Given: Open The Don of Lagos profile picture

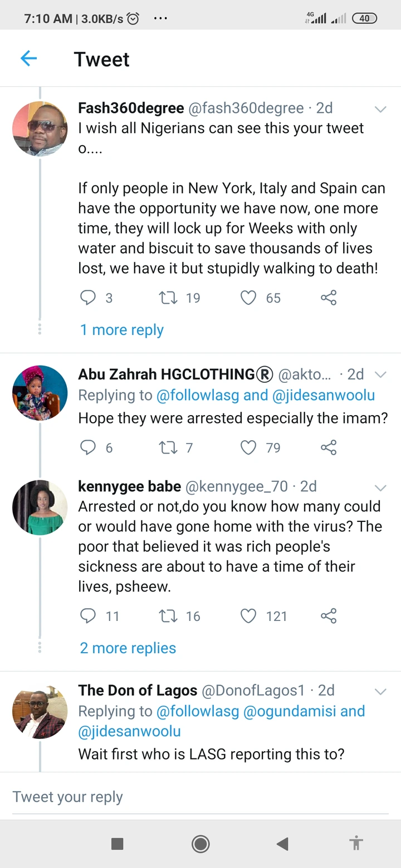Looking at the screenshot, I should click(x=40, y=712).
